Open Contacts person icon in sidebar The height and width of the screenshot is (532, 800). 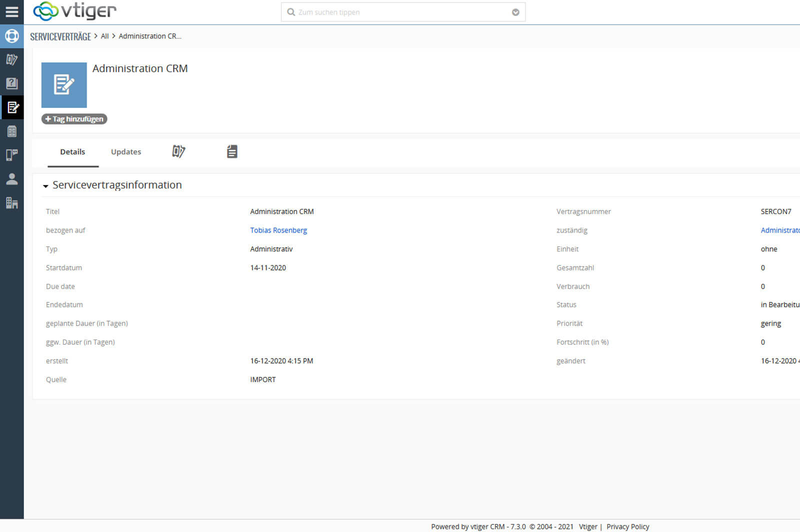[11, 179]
